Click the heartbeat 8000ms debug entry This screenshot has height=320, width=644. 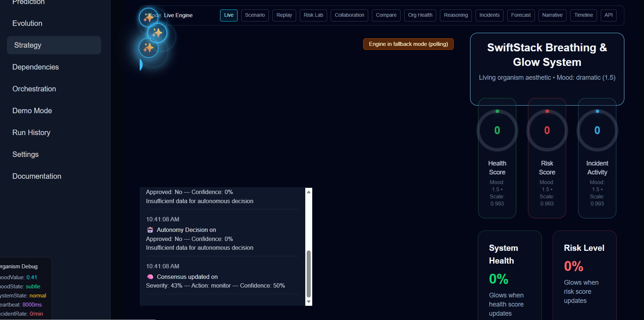pos(21,305)
